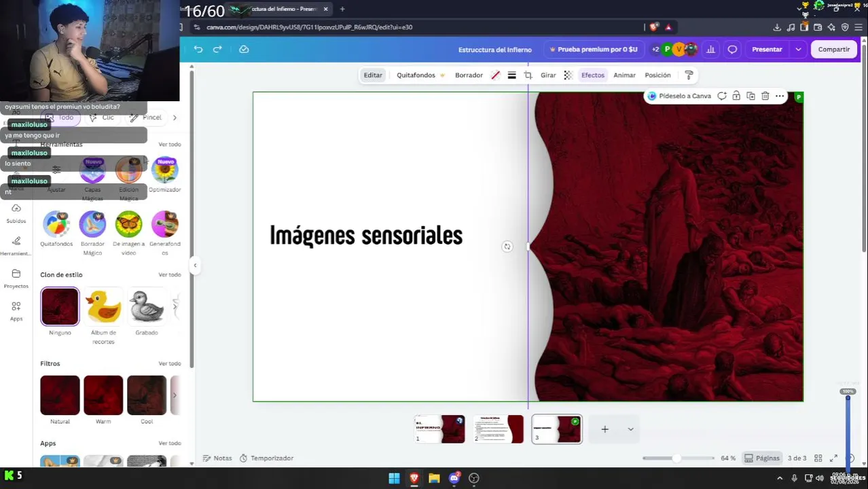Open Herramientas in the side rail

pos(16,246)
